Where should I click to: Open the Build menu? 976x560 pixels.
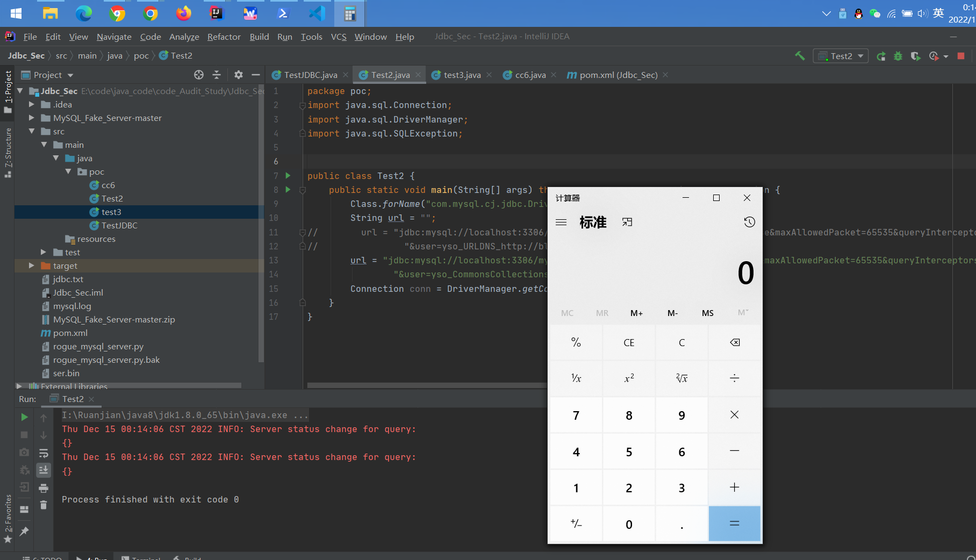pyautogui.click(x=259, y=37)
